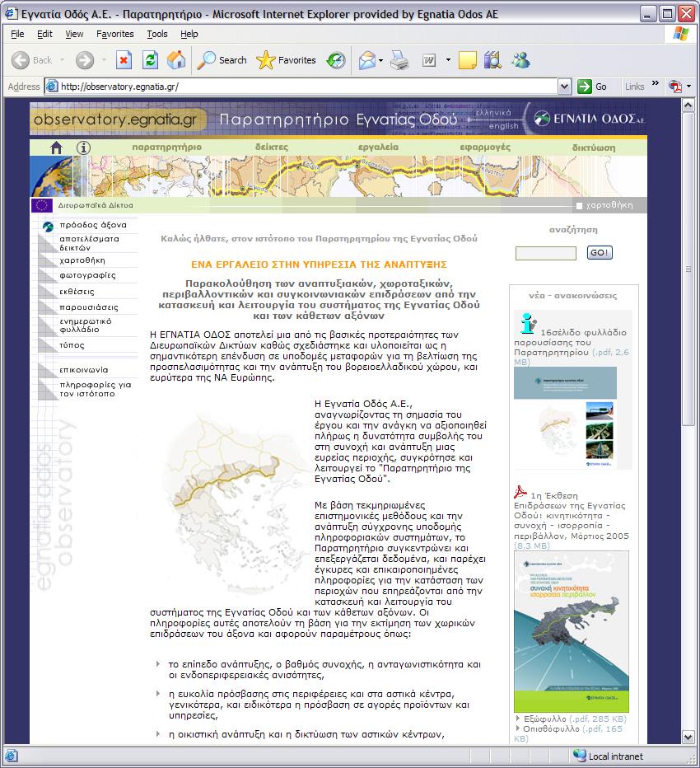
Task: Click the red PDF Acrobat icon
Action: point(520,492)
